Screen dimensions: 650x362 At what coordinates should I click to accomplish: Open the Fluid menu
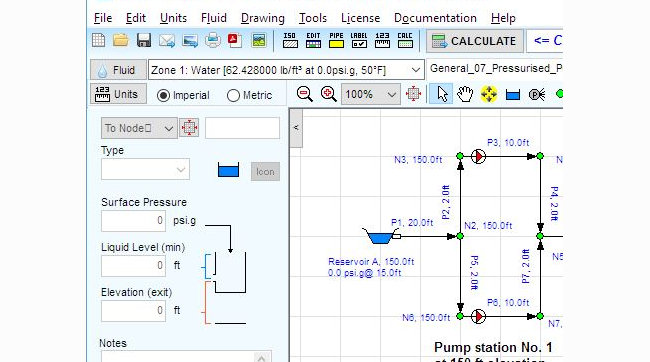point(213,18)
